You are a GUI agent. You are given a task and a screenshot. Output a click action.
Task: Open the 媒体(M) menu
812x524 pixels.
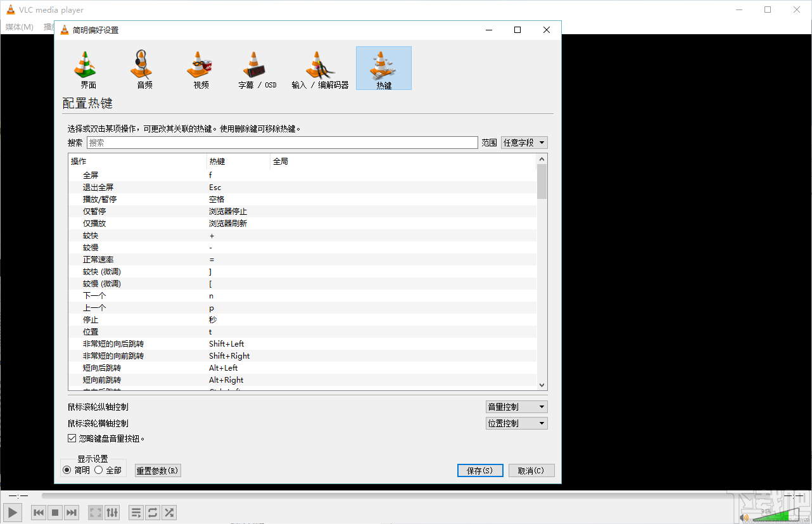click(x=19, y=27)
